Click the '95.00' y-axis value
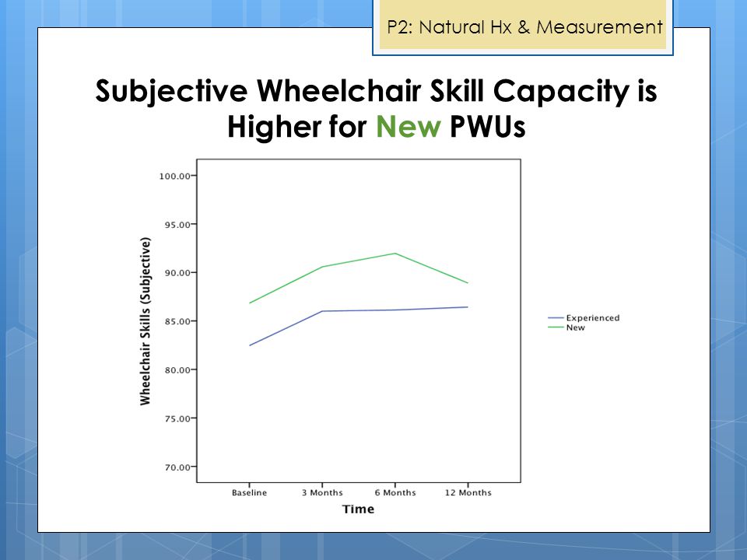Viewport: 747px width, 560px height. pos(177,225)
